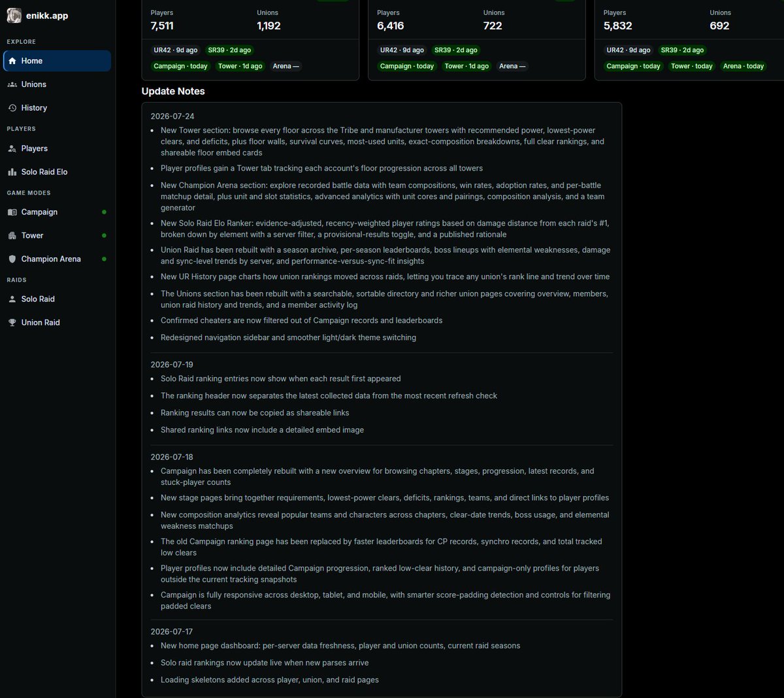Click the Champion Arena shield icon
The image size is (784, 698).
coord(12,259)
